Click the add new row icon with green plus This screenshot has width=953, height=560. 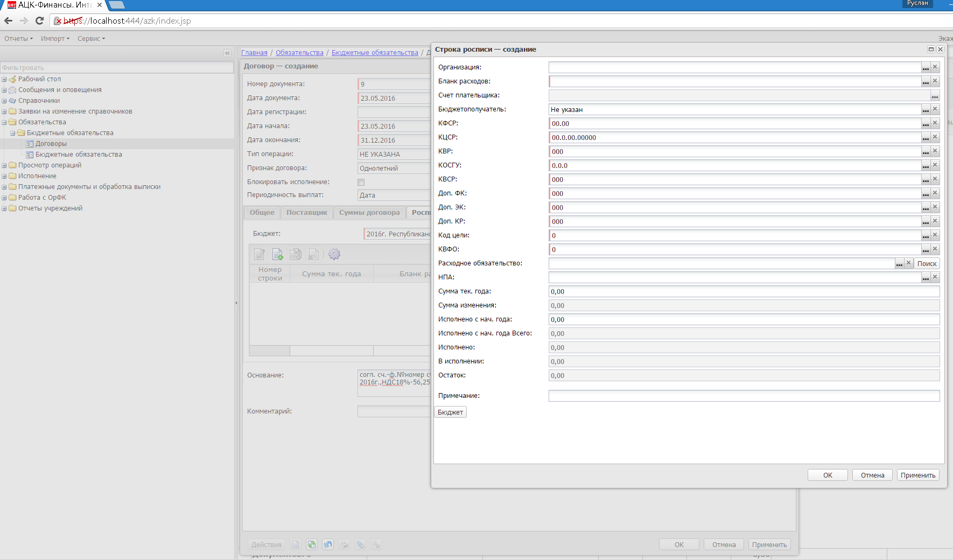[x=277, y=254]
